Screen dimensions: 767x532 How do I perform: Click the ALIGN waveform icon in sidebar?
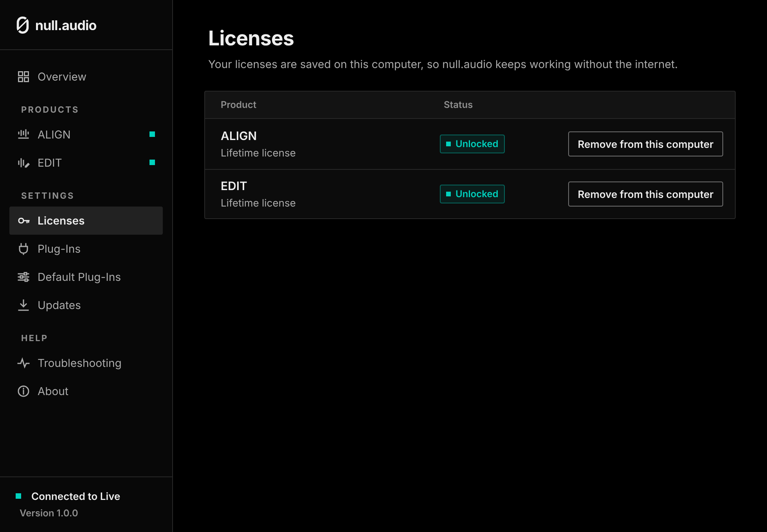[23, 135]
